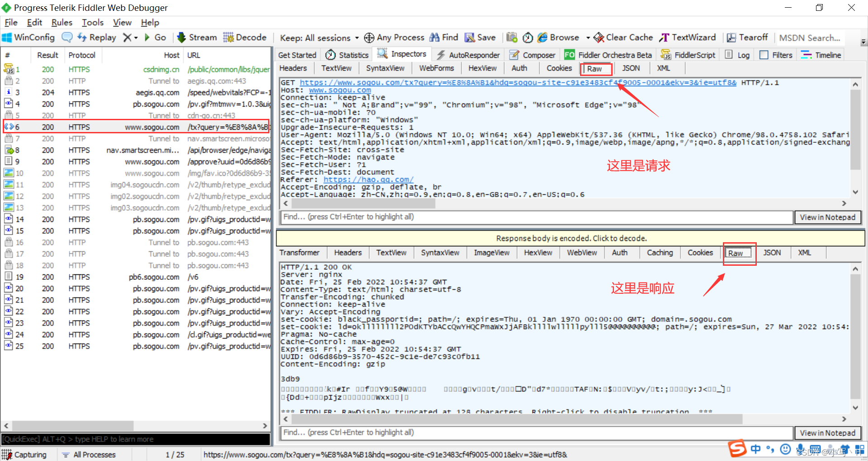Toggle Chinese input mode indicator
Viewport: 868px width, 461px height.
pyautogui.click(x=755, y=449)
